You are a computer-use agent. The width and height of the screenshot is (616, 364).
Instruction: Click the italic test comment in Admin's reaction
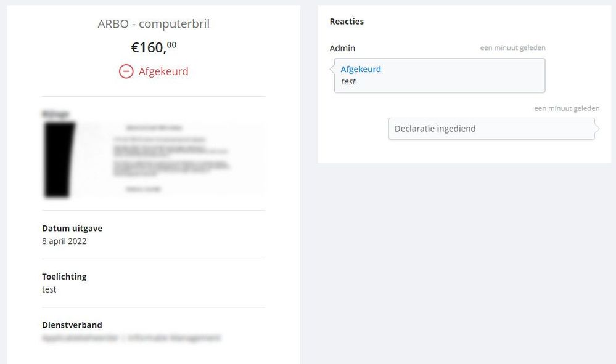click(348, 81)
